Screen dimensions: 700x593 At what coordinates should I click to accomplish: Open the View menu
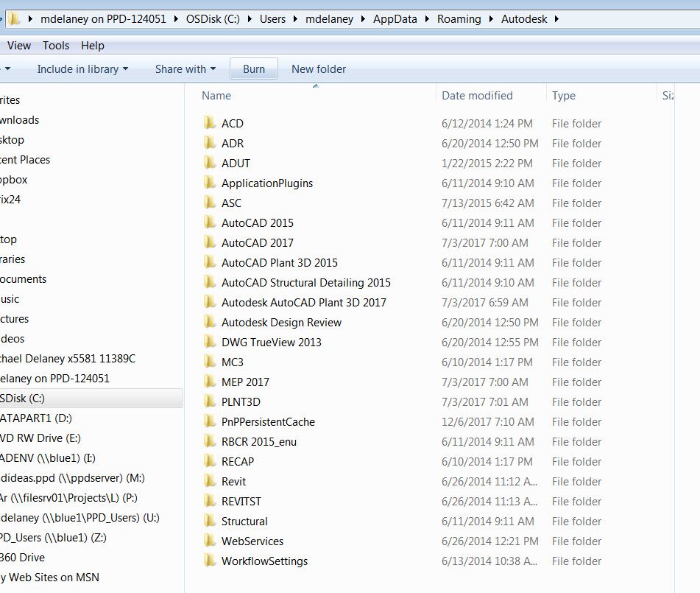tap(18, 46)
